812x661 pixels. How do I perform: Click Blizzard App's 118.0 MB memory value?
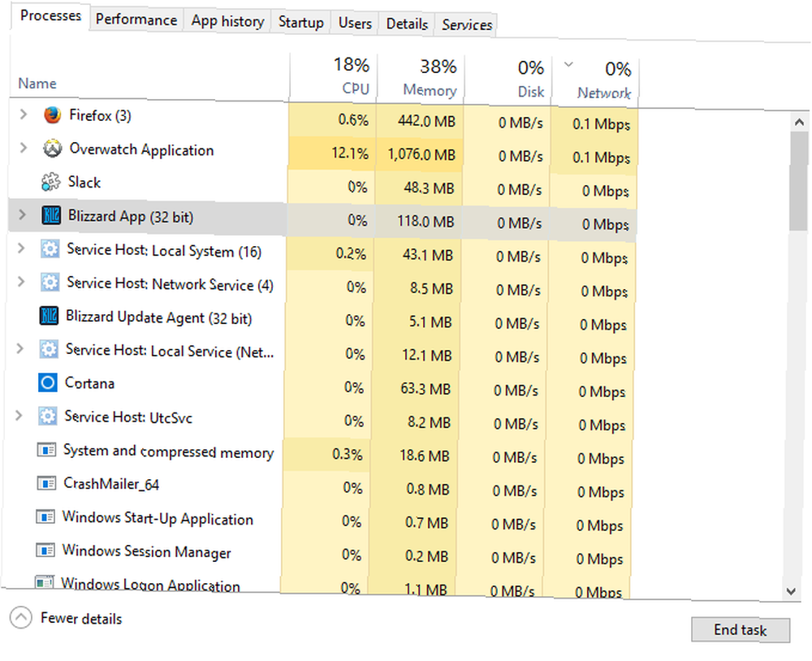coord(425,221)
